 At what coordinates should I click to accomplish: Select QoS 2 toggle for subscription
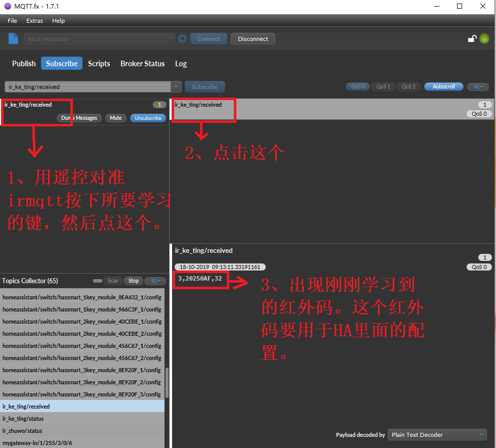point(408,86)
